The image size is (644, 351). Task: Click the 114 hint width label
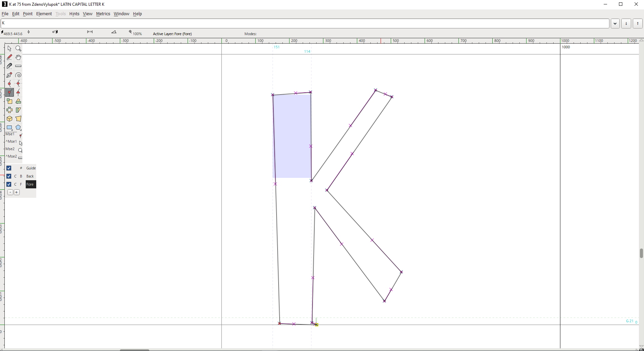point(307,51)
